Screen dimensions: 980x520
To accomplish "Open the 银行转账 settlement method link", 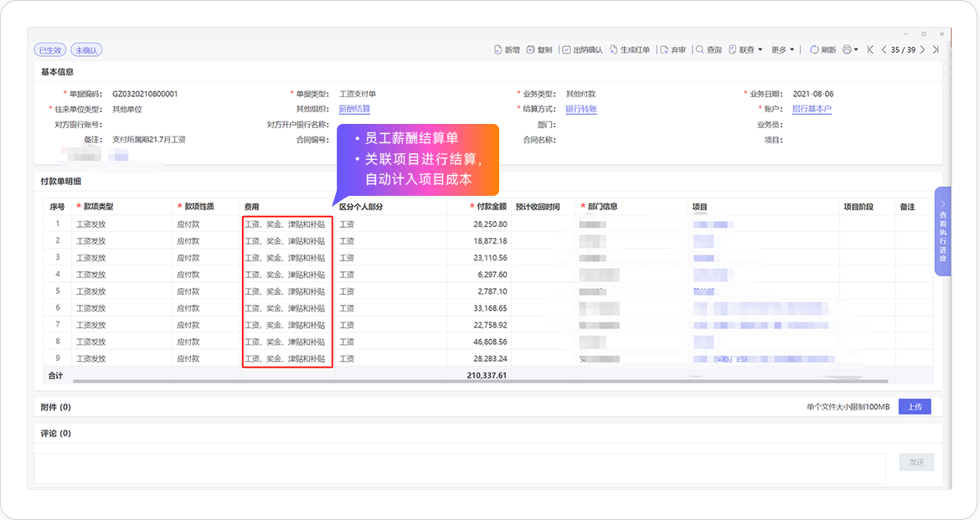I will (x=581, y=109).
